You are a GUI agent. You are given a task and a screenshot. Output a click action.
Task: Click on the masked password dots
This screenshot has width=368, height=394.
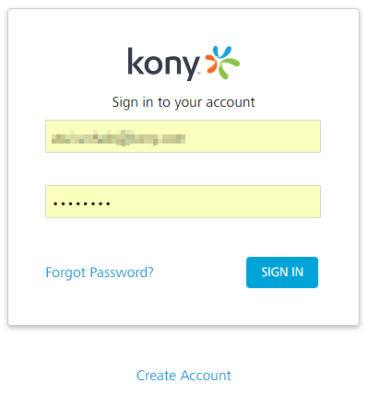tap(82, 203)
